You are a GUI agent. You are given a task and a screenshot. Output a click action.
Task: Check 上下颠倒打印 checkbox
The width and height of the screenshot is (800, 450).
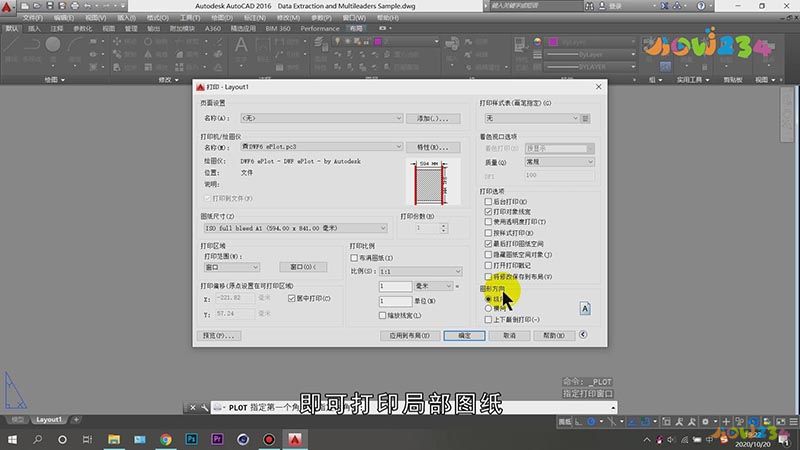point(488,319)
